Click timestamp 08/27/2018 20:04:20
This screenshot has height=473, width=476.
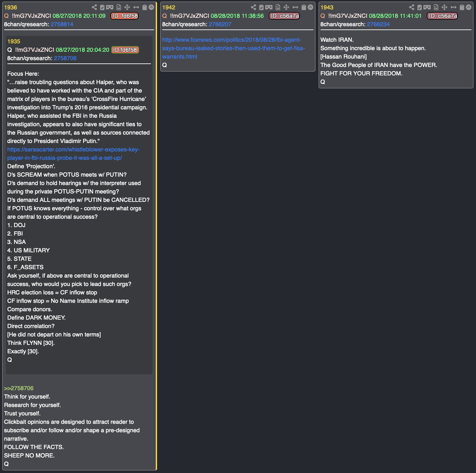[83, 50]
